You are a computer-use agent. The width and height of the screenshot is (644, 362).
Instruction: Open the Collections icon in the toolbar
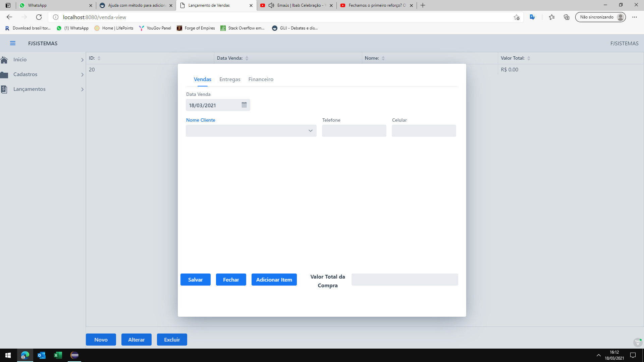567,17
